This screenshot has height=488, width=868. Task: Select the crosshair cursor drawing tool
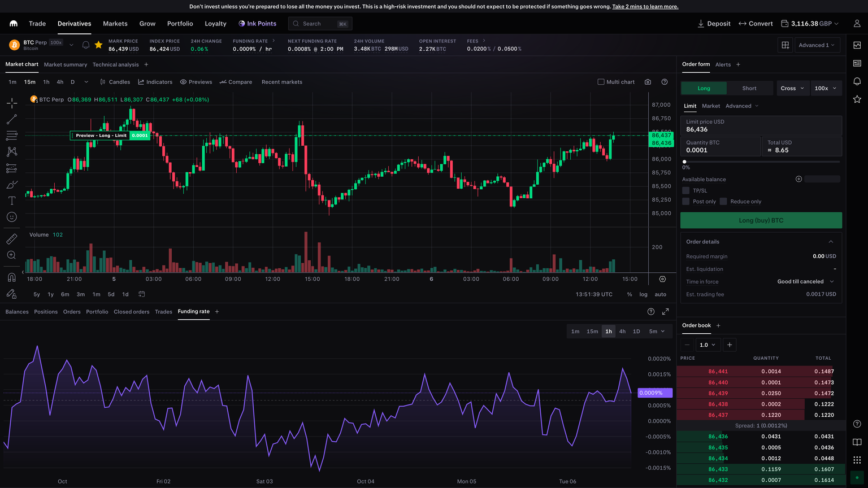11,103
